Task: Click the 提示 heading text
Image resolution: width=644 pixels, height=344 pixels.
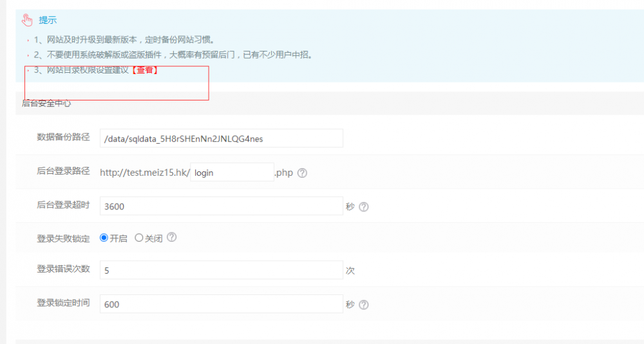Action: (x=48, y=20)
